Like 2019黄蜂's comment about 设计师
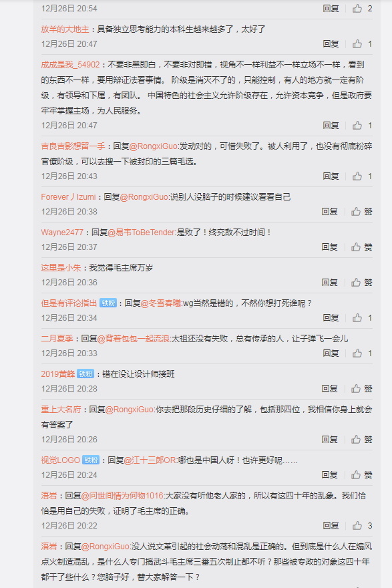The height and width of the screenshot is (588, 392). pos(356,388)
